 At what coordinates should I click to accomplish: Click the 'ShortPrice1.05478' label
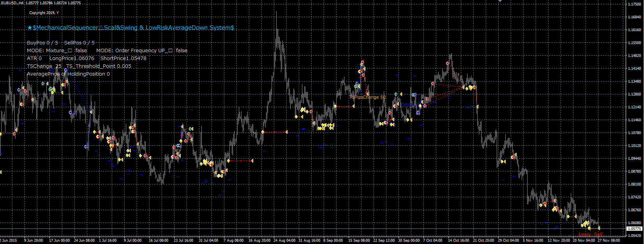pos(124,58)
